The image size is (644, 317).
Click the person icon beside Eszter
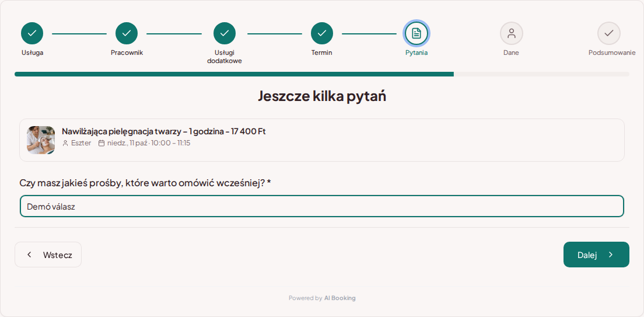[x=65, y=143]
